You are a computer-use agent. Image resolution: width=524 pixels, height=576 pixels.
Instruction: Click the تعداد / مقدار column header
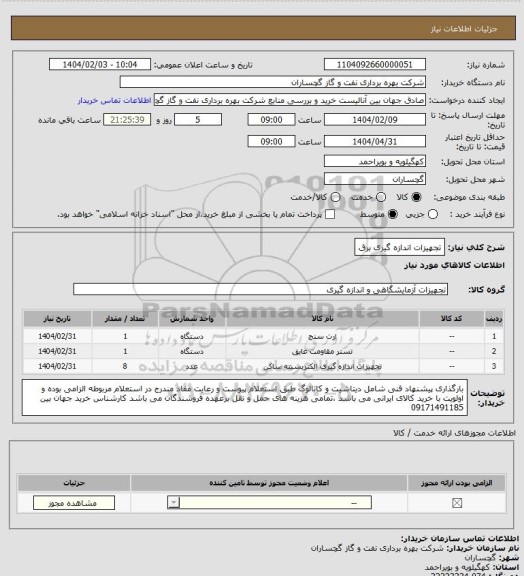[x=125, y=319]
